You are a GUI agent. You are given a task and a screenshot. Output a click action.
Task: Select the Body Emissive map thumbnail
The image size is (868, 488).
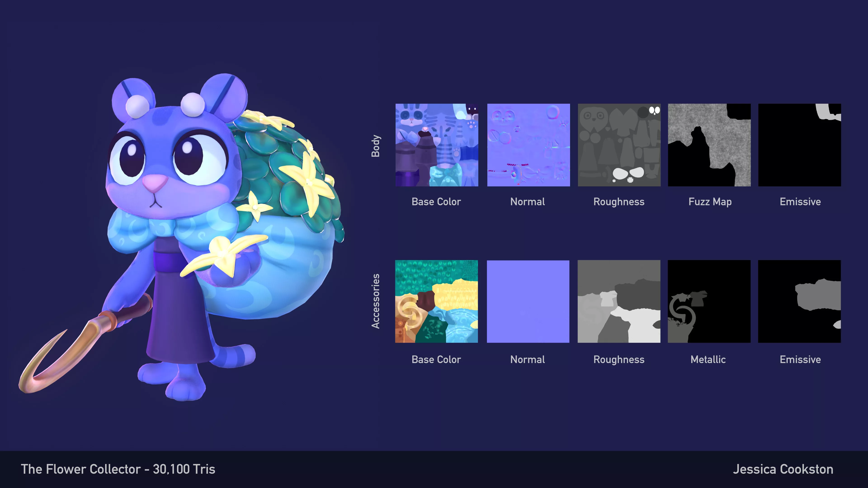[x=800, y=145]
